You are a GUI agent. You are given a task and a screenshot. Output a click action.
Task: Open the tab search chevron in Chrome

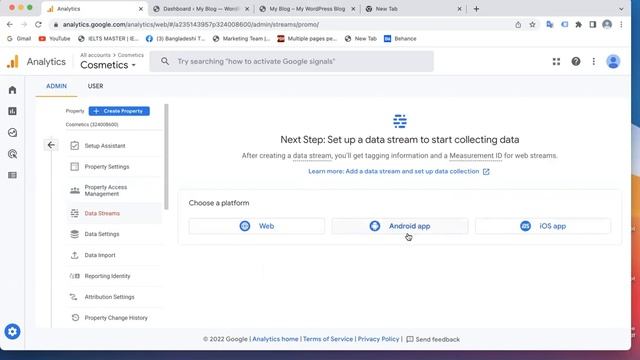[x=621, y=9]
